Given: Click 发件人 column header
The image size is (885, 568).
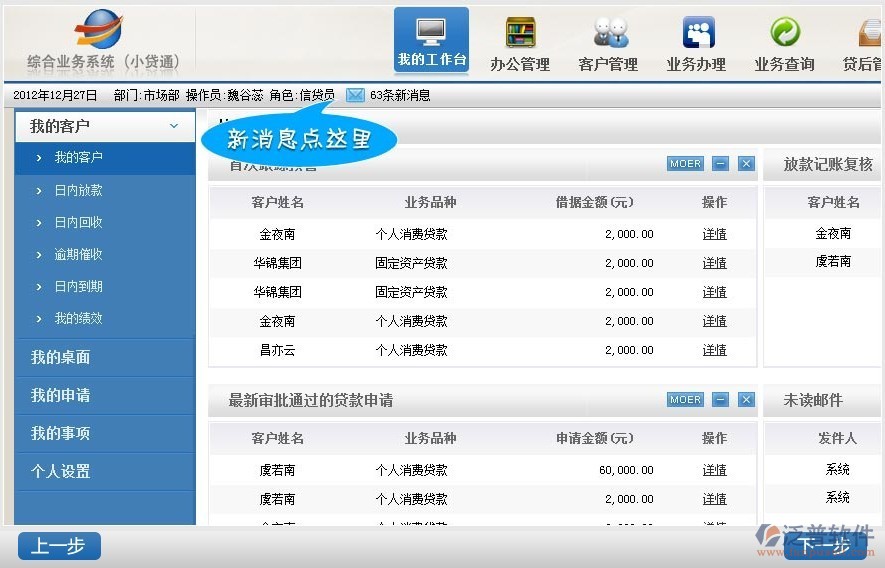Looking at the screenshot, I should (x=838, y=438).
